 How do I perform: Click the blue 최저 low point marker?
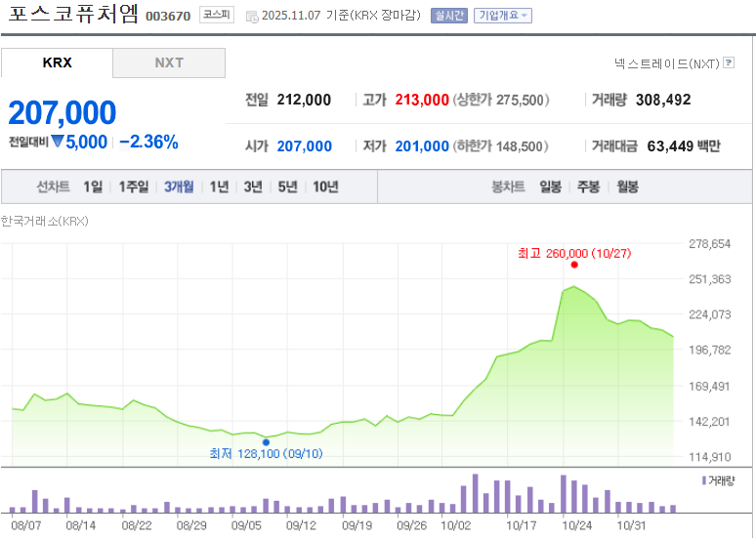266,442
